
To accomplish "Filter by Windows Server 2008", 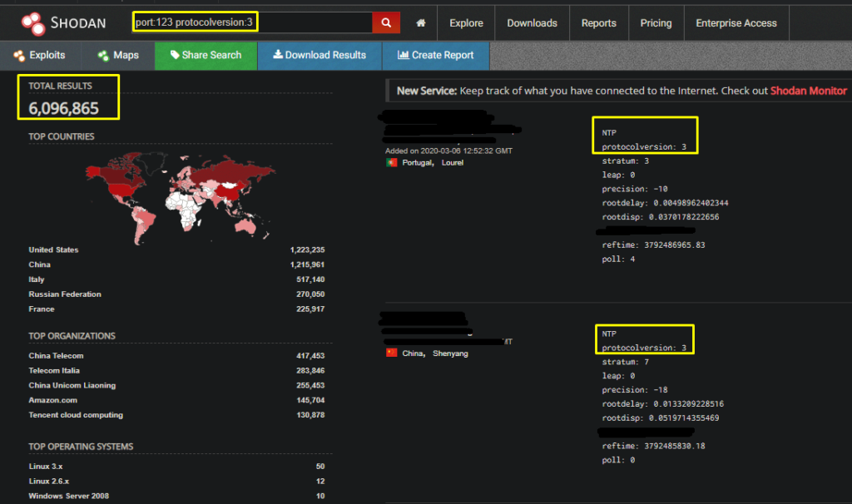I will point(68,496).
